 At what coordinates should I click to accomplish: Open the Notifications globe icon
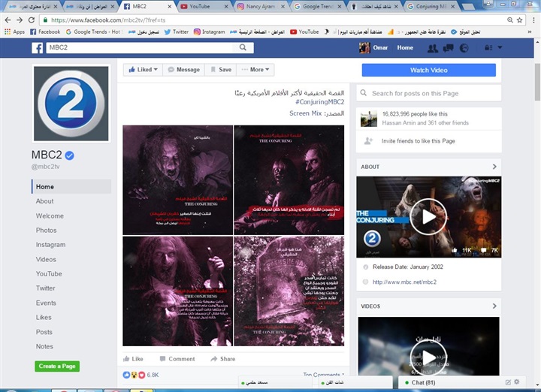coord(464,48)
